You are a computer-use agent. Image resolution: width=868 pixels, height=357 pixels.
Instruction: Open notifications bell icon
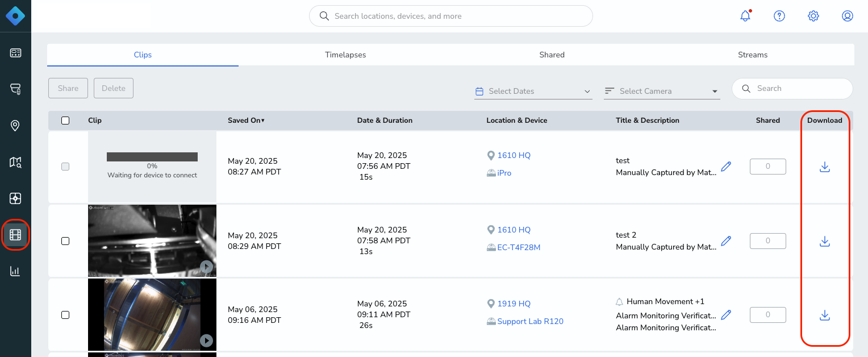coord(745,16)
